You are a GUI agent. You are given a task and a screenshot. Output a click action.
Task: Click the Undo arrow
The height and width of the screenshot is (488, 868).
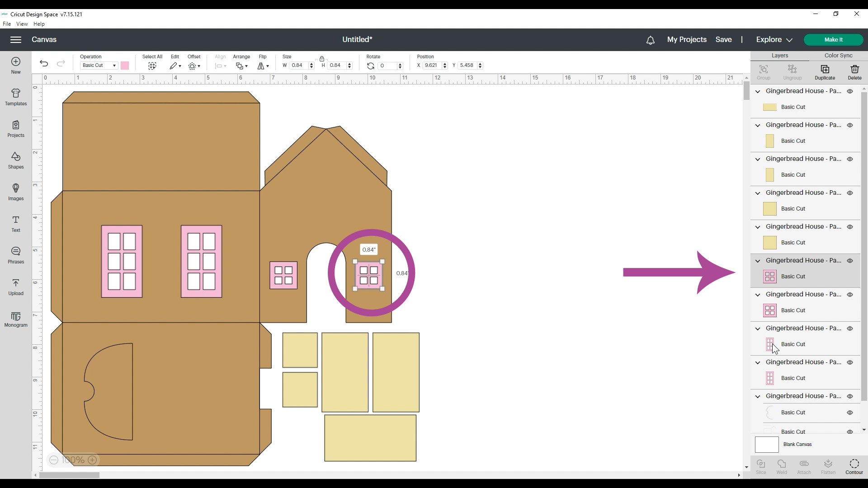click(44, 63)
